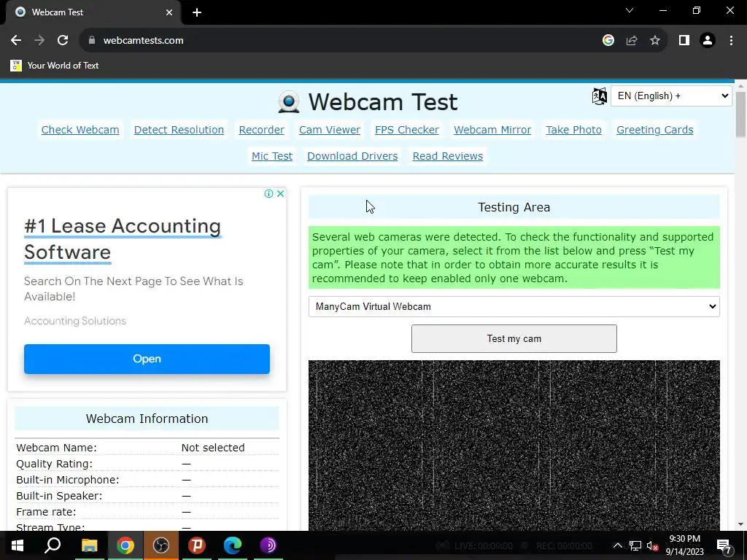Click the 'Built-in Speaker:' row label
747x560 pixels.
point(59,496)
